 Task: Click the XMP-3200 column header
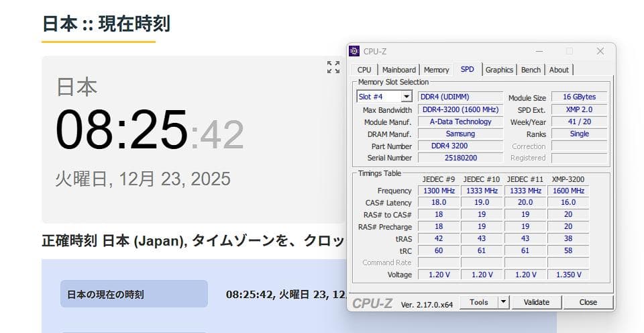click(x=568, y=179)
